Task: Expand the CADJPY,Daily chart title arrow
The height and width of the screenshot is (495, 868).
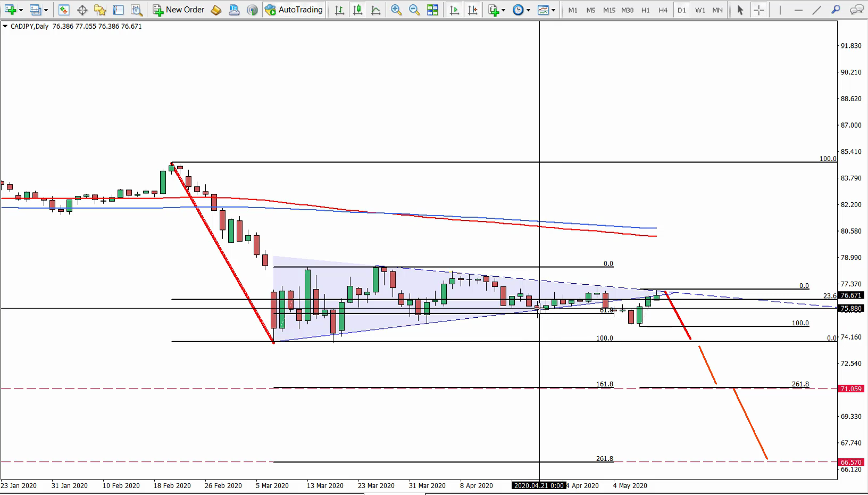Action: coord(5,26)
